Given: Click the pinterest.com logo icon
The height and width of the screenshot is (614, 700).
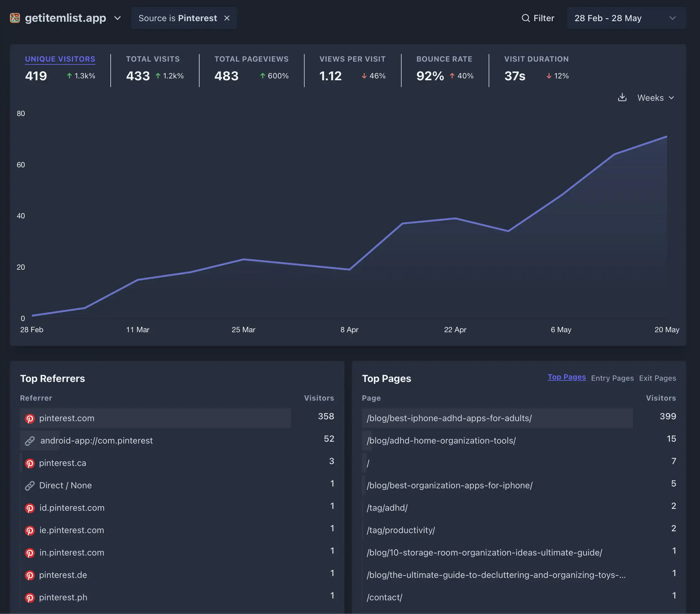Looking at the screenshot, I should [x=30, y=418].
